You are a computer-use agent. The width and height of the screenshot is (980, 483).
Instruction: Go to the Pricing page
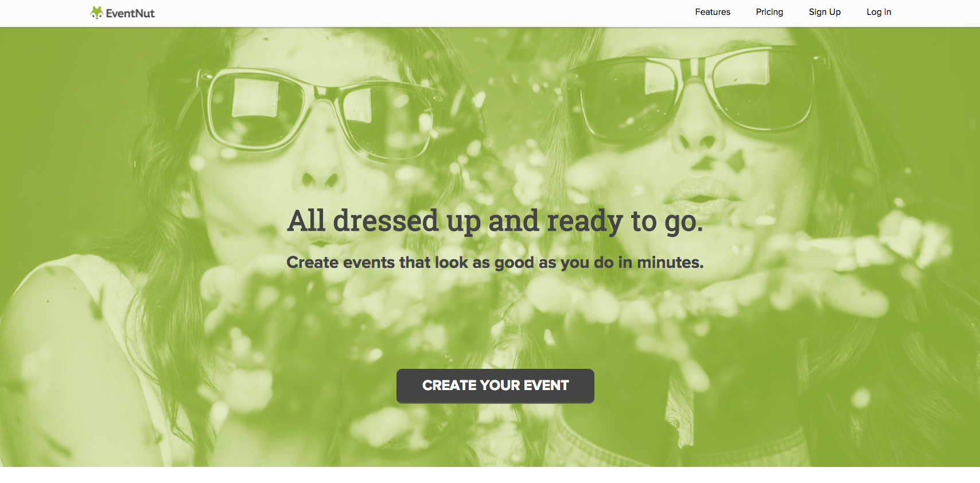pos(769,12)
